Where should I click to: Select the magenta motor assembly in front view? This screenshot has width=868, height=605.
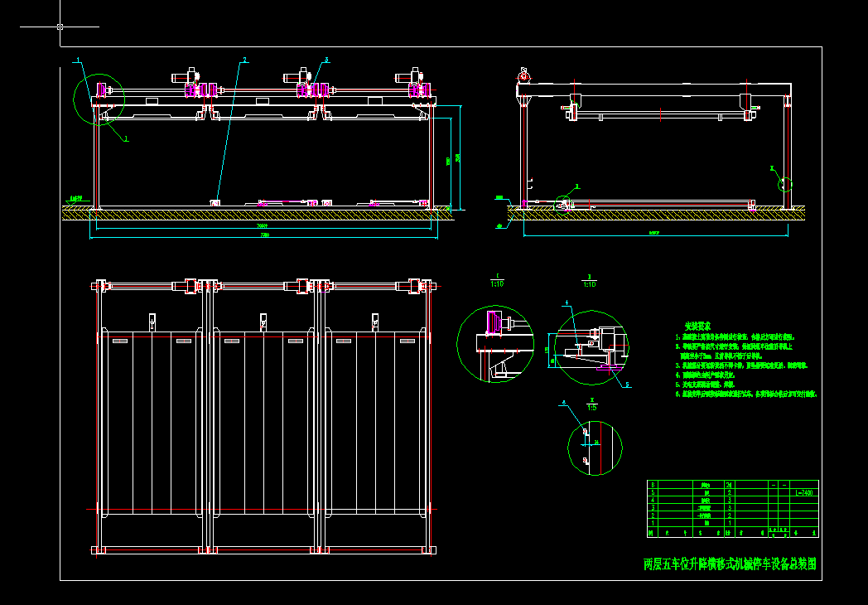point(196,88)
